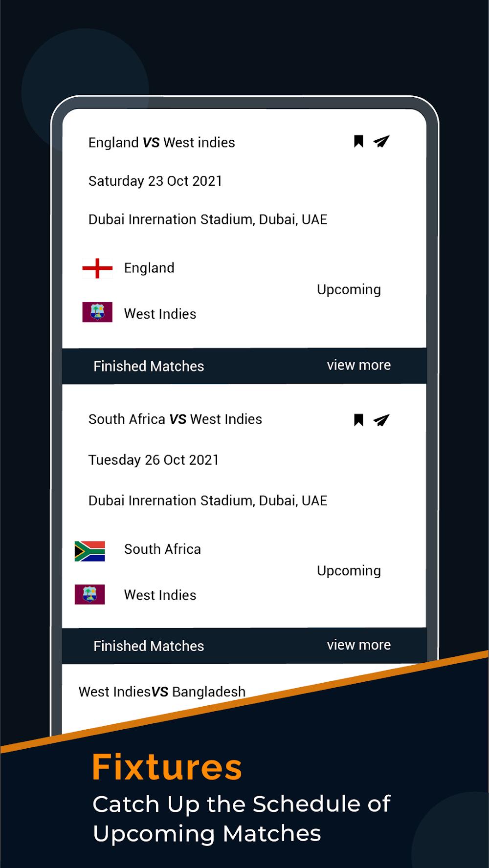Tap West Indies flag in second match card

(x=89, y=594)
